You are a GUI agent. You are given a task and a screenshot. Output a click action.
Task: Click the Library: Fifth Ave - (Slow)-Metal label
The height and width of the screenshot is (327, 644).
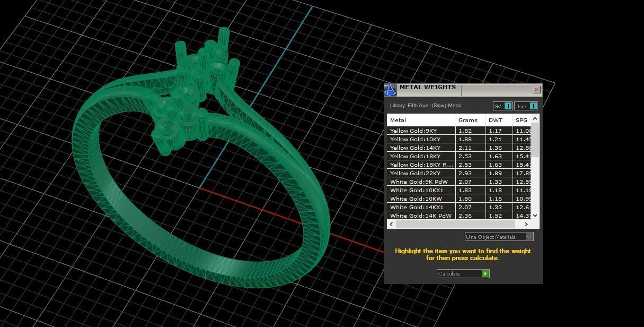click(x=425, y=106)
